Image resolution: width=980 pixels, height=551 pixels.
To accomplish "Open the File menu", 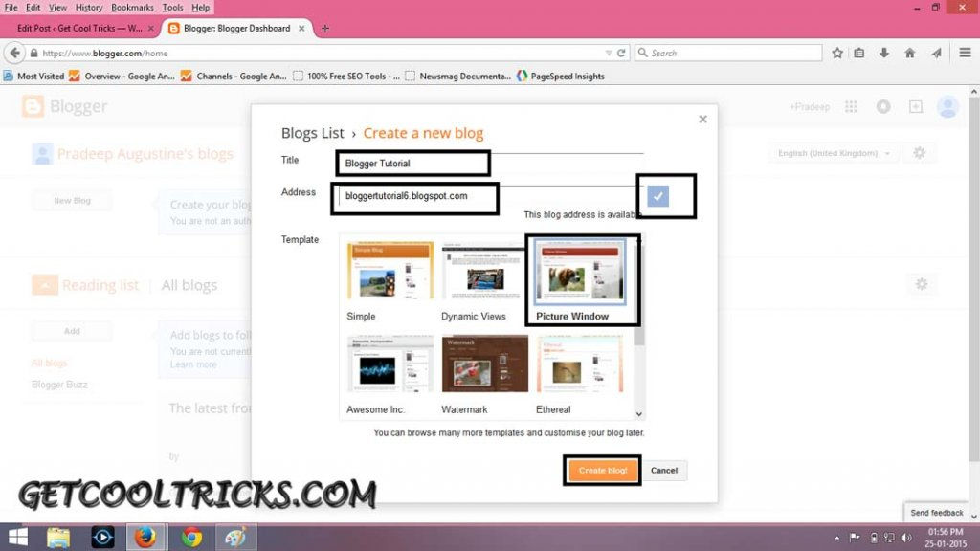I will [11, 8].
